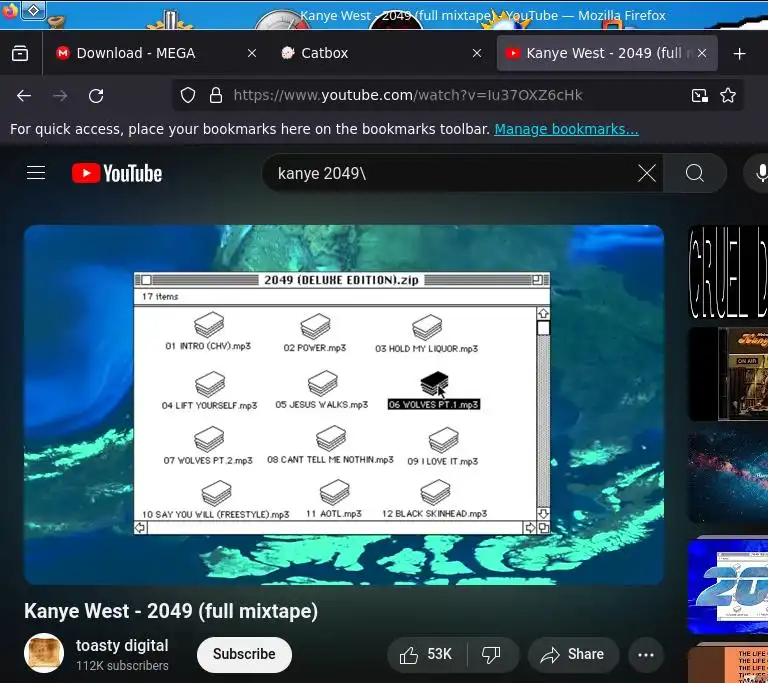The width and height of the screenshot is (768, 683).
Task: Open YouTube hamburger guide menu
Action: click(36, 173)
